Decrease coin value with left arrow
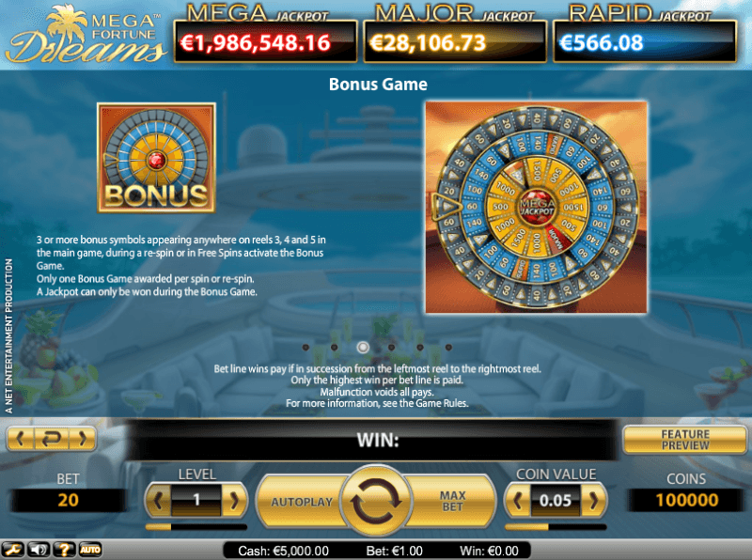Screen dimensions: 752x560 [x=518, y=501]
